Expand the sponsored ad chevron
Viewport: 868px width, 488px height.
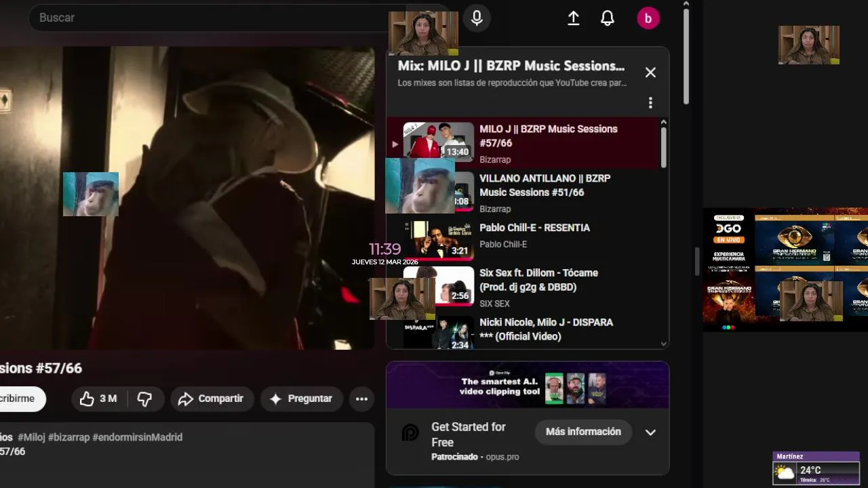(x=650, y=432)
